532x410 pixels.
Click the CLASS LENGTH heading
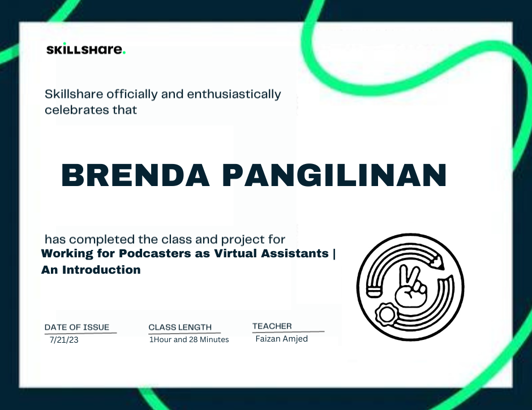tap(179, 327)
